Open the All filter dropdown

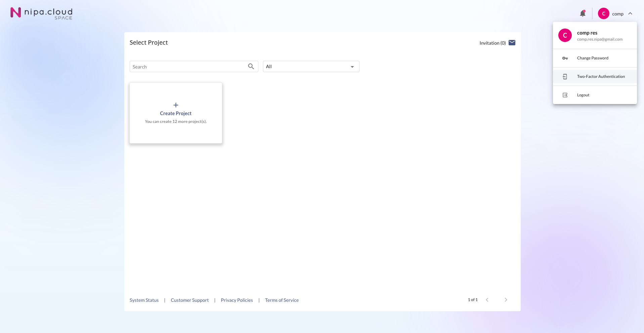(x=311, y=66)
